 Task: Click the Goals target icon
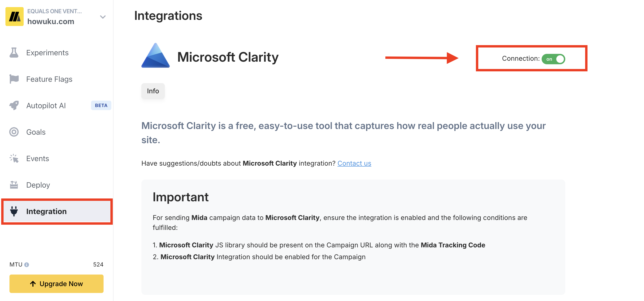pyautogui.click(x=14, y=132)
